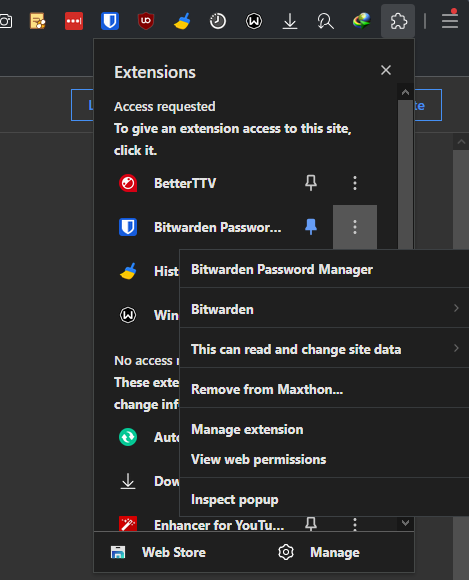The height and width of the screenshot is (580, 469).
Task: Open the Internet Download Manager globe icon
Action: click(362, 21)
